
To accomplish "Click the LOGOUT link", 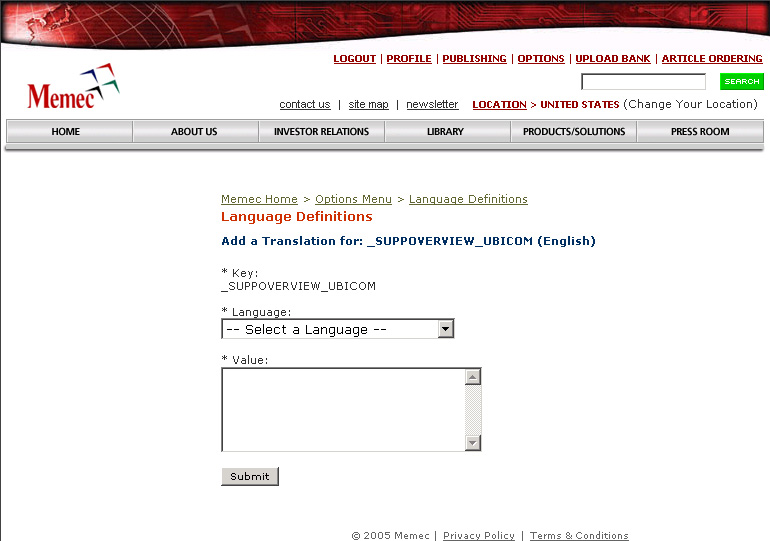I will pyautogui.click(x=355, y=58).
